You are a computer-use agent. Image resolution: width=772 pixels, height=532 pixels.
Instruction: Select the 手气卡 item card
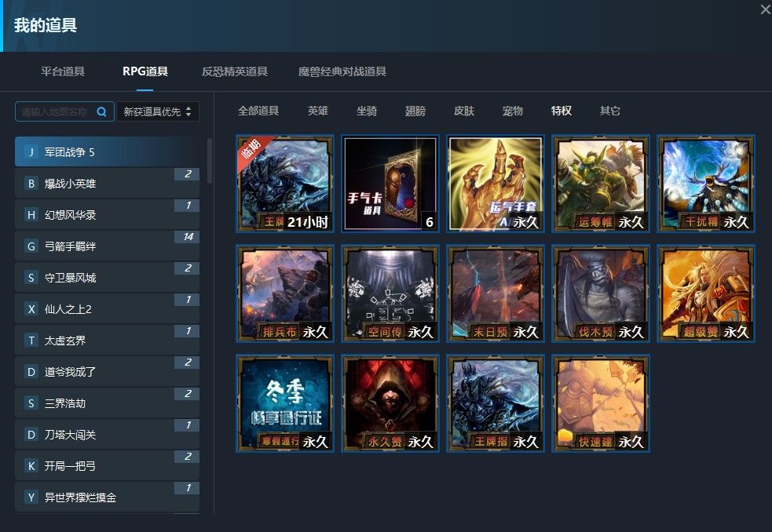click(390, 184)
